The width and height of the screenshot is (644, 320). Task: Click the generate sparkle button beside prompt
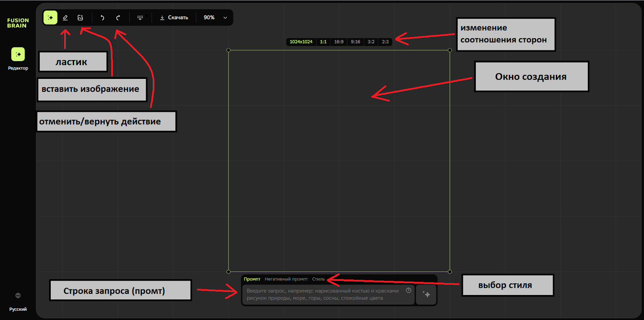[426, 295]
